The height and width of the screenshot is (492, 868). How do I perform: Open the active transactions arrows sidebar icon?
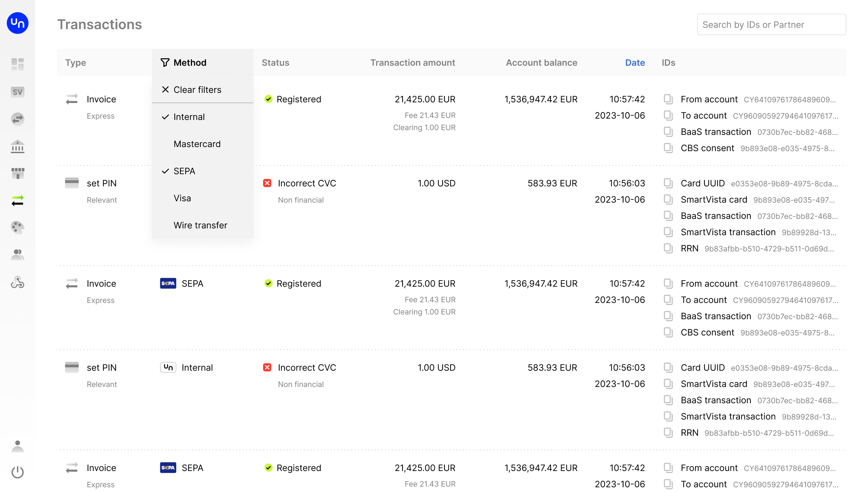pyautogui.click(x=18, y=201)
